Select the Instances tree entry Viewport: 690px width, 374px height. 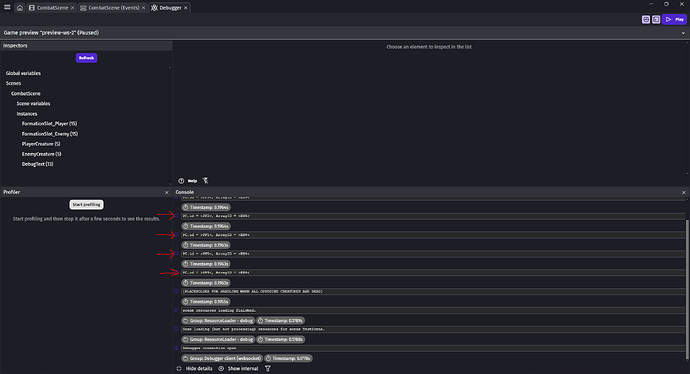pyautogui.click(x=27, y=114)
